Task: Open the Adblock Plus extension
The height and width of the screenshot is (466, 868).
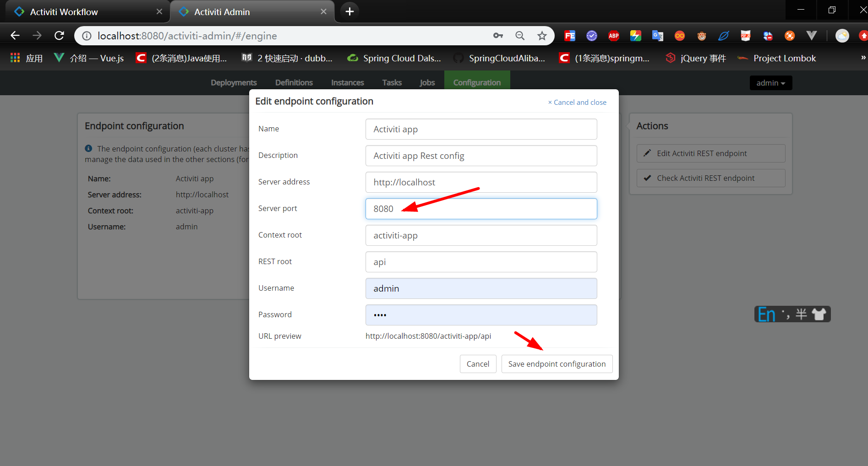Action: coord(614,36)
